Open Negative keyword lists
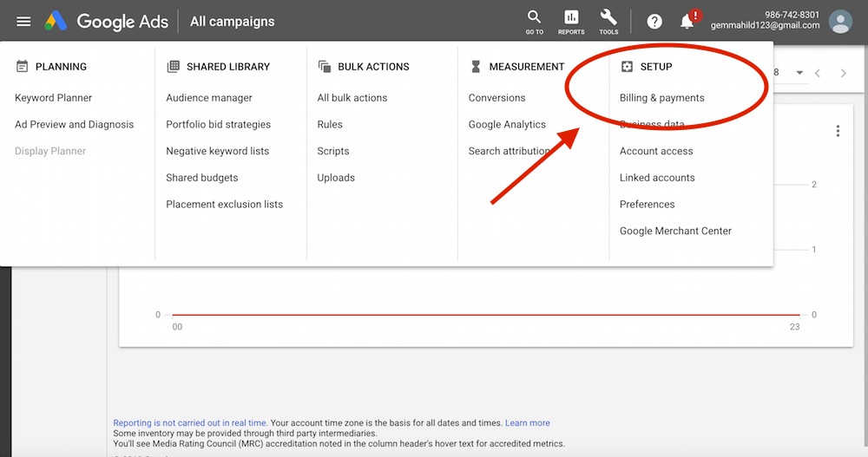 (217, 151)
